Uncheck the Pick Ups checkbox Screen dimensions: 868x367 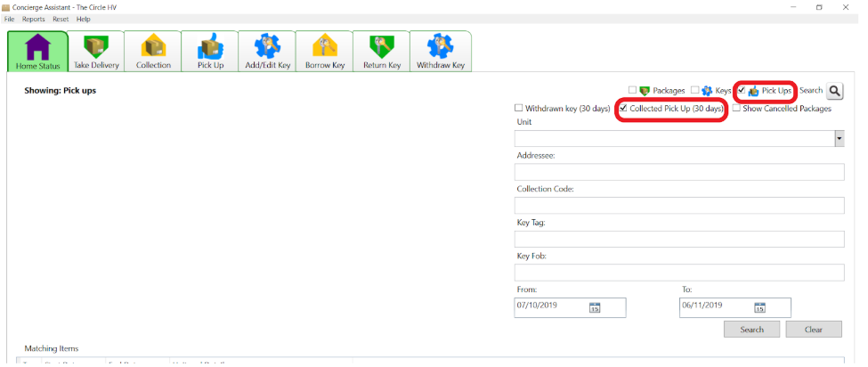coord(742,90)
